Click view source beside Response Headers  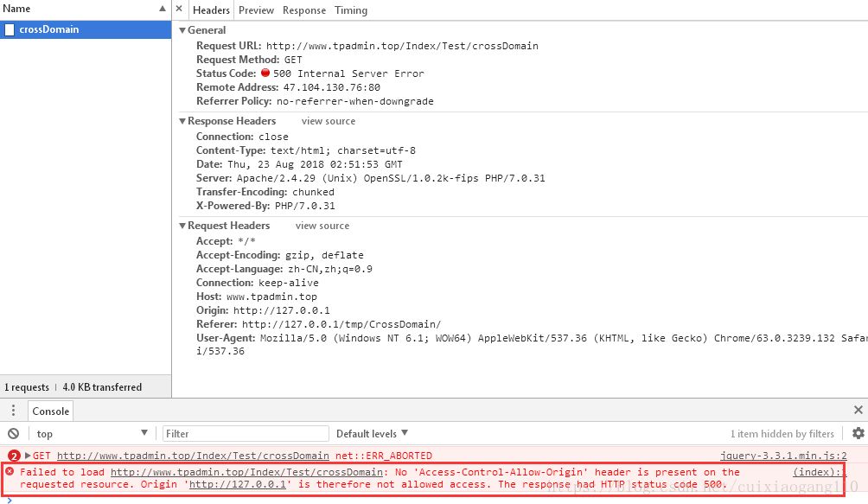tap(328, 121)
